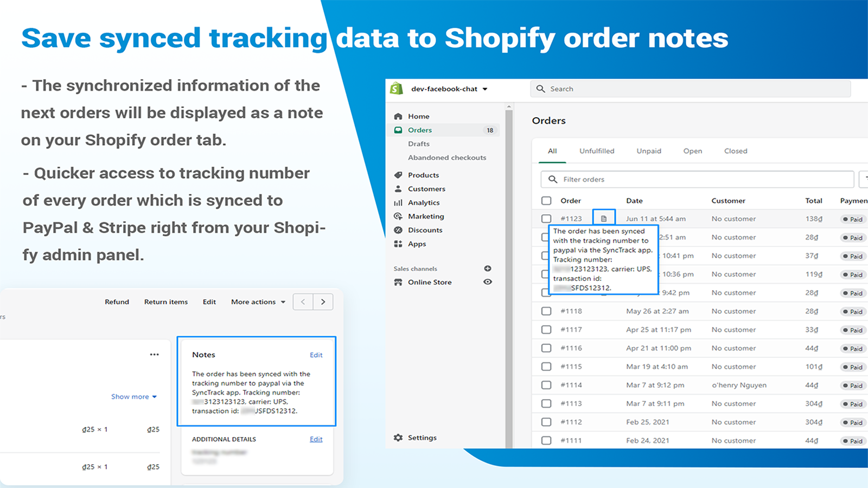Toggle the select-all orders checkbox
This screenshot has width=868, height=488.
click(x=546, y=201)
